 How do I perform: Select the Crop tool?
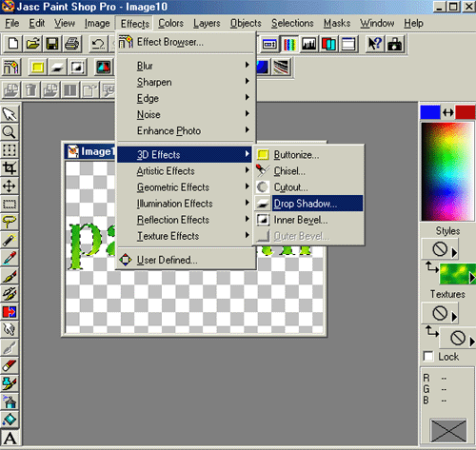coord(10,168)
